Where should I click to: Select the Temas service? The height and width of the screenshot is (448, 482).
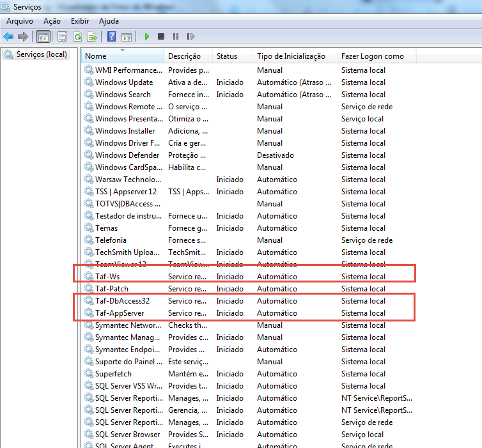[249, 228]
